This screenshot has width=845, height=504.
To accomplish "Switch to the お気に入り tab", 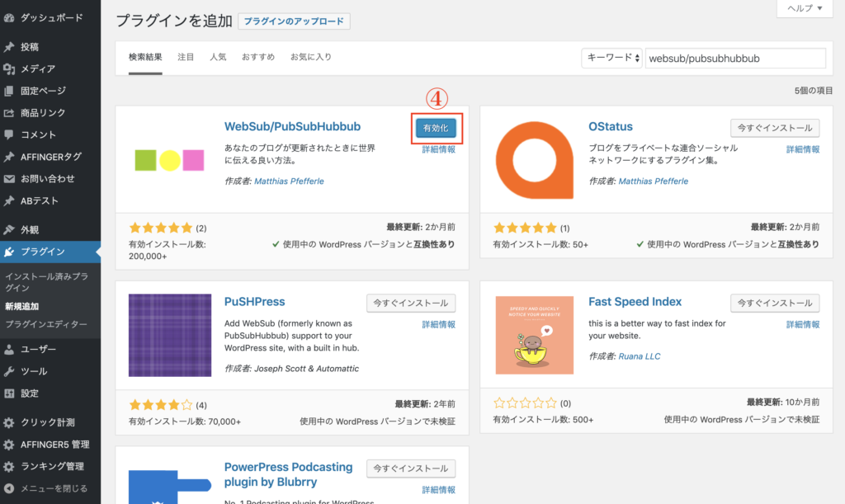I will [311, 58].
